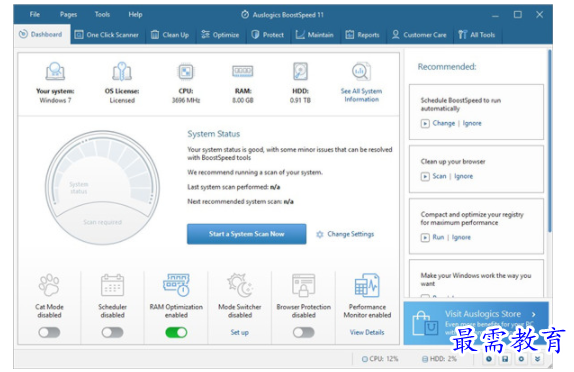Click the Cat Mode paw icon

coord(49,285)
